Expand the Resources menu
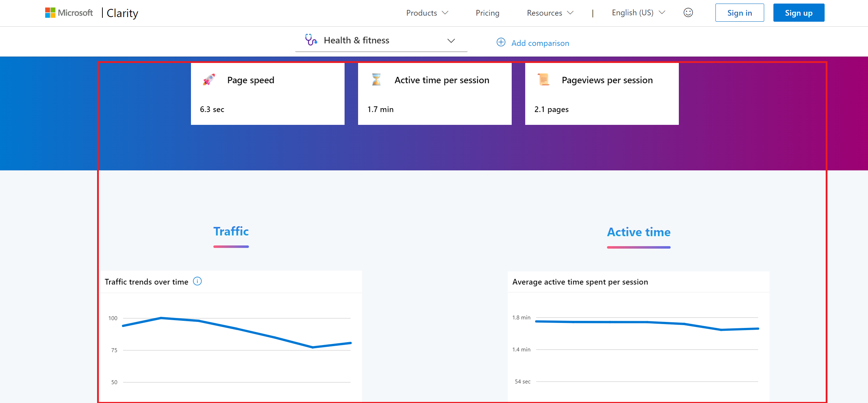Screen dimensions: 868x403 coord(550,13)
